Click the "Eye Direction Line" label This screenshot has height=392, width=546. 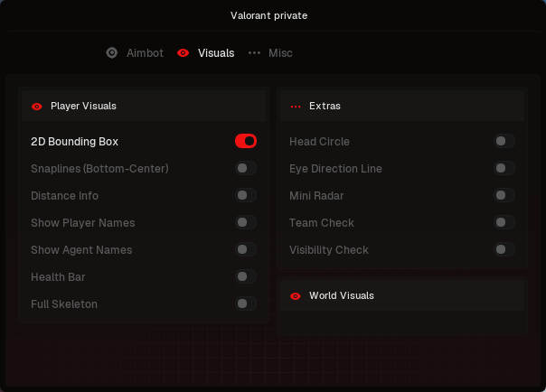(x=335, y=169)
